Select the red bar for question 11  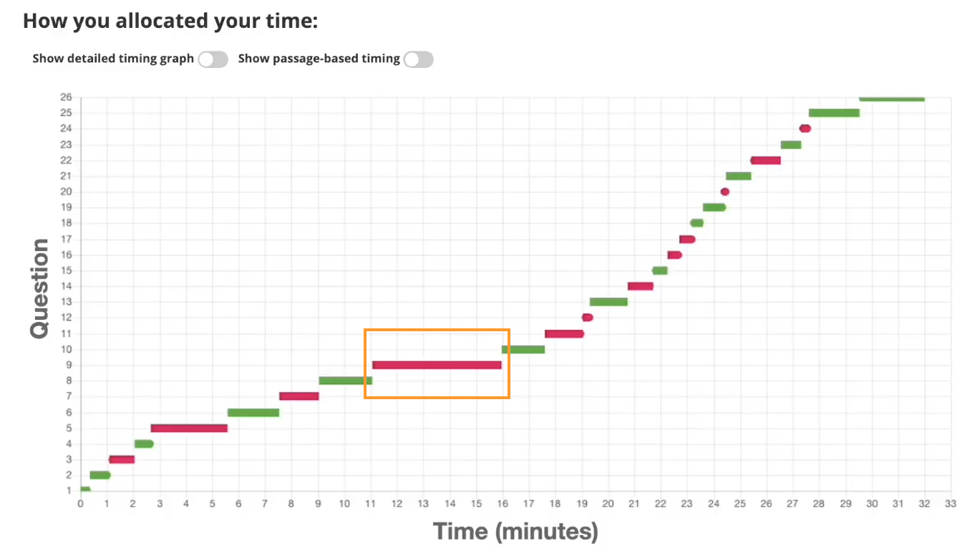(x=564, y=334)
